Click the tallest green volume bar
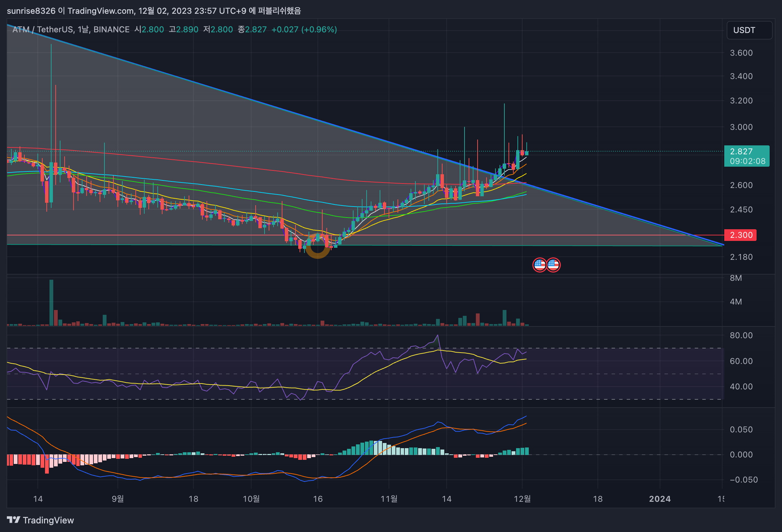The height and width of the screenshot is (532, 782). point(51,302)
